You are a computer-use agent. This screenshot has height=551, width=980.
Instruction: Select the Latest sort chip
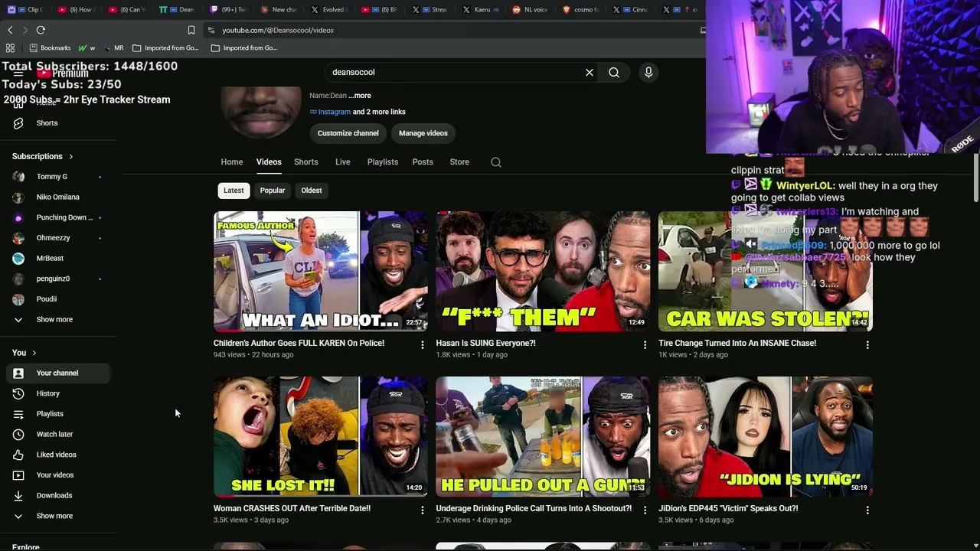[x=234, y=191]
